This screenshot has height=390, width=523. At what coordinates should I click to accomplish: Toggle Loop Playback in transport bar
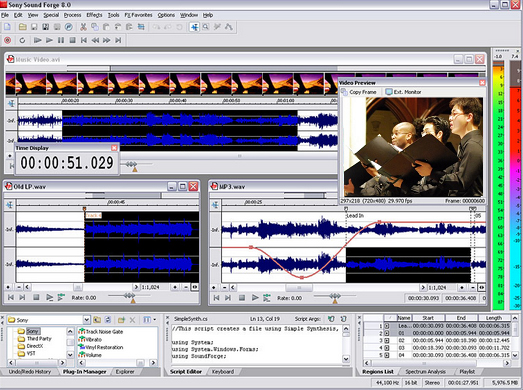click(x=22, y=40)
